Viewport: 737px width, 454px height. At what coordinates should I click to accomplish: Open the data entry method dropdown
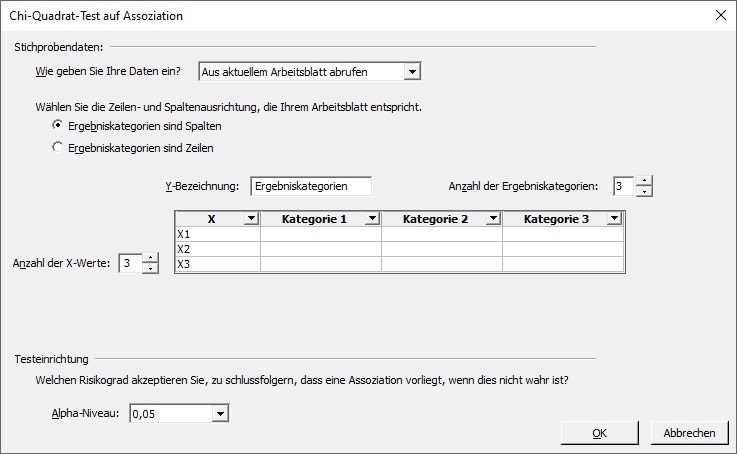[412, 72]
